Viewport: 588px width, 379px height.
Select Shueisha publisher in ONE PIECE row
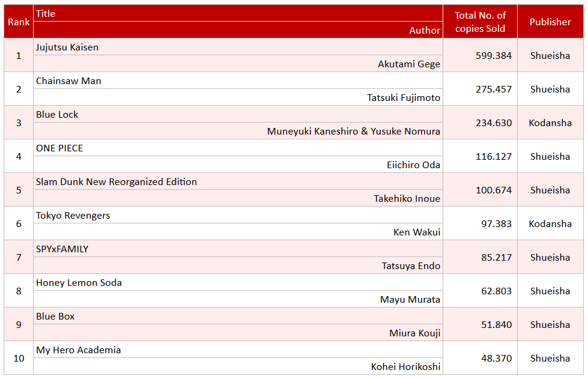pos(550,156)
